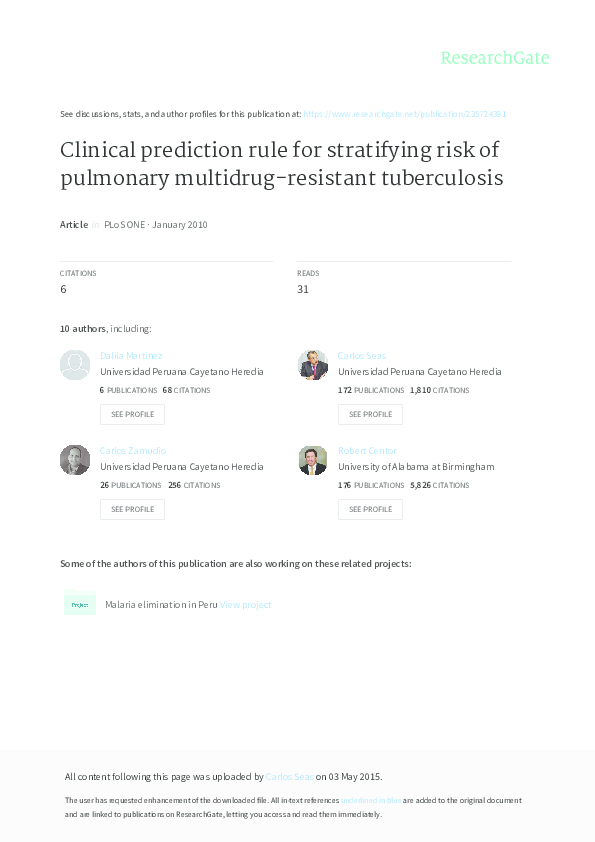Open Carlos Zamudio's author name link

132,450
